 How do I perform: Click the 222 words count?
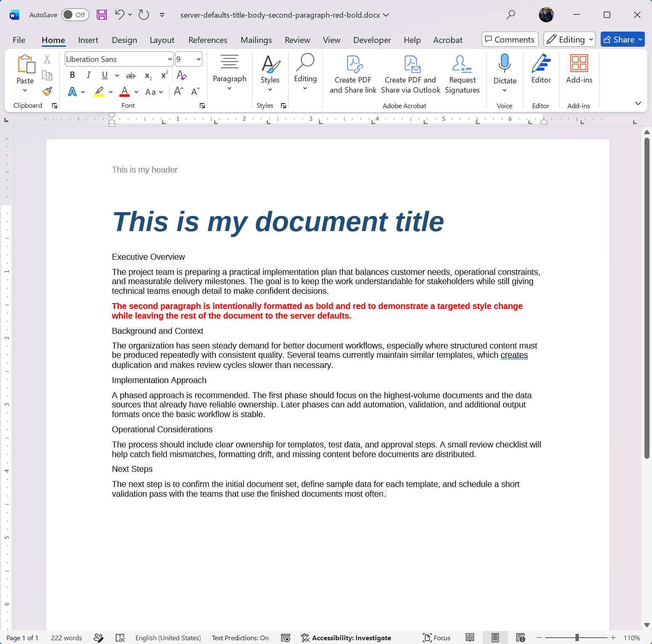tap(66, 638)
